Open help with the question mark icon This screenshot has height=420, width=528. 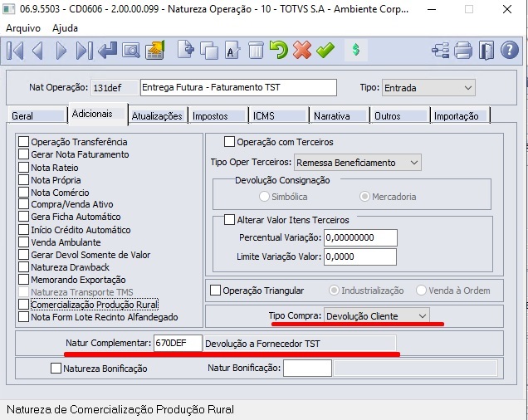pyautogui.click(x=510, y=50)
